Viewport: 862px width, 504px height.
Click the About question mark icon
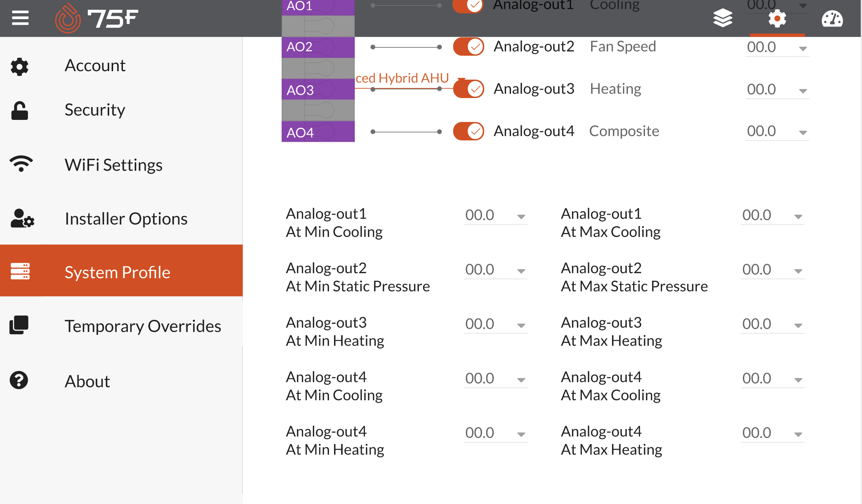19,380
